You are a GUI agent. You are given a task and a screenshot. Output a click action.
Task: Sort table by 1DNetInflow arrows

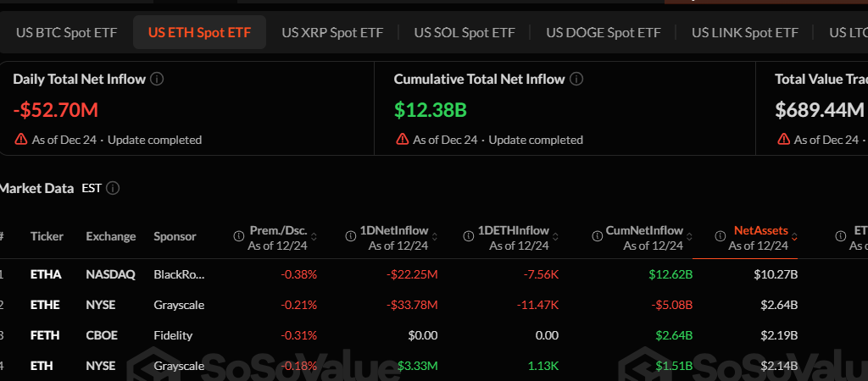tap(434, 236)
